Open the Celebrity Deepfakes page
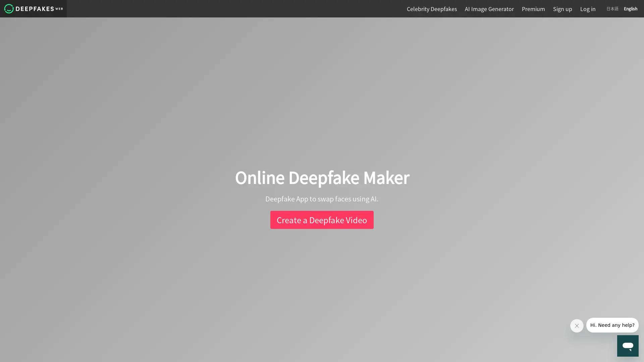 coord(432,9)
